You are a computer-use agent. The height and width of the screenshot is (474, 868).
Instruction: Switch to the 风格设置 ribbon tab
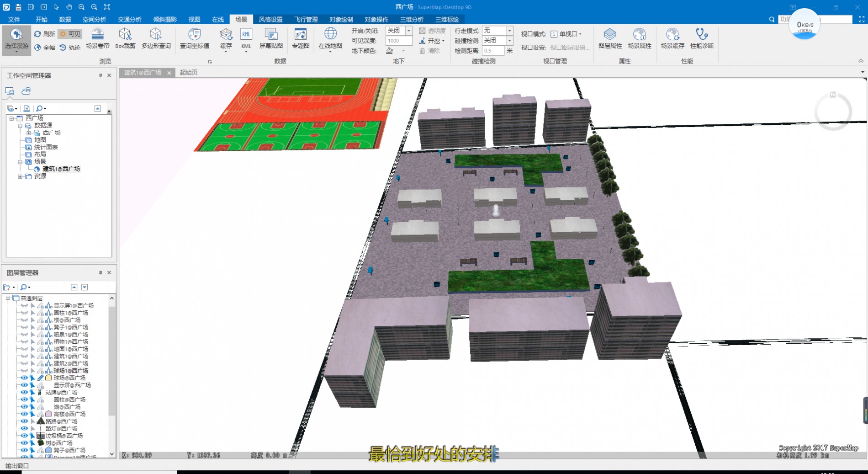[x=270, y=19]
